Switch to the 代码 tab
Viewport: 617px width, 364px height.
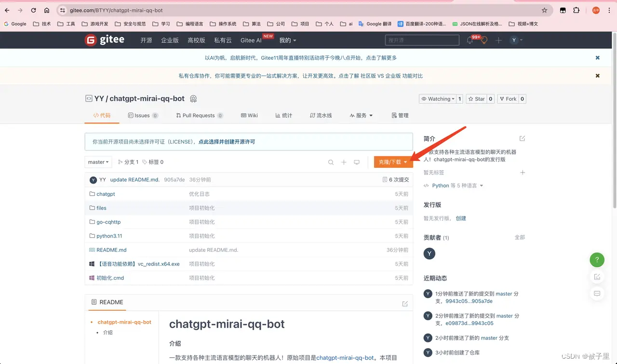pos(102,116)
